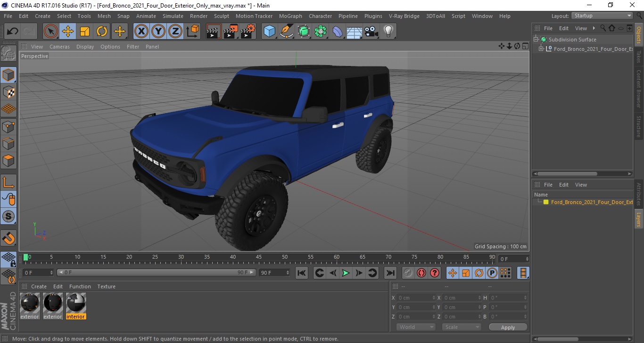The width and height of the screenshot is (644, 343).
Task: Open the Array modeling objects icon
Action: [321, 32]
